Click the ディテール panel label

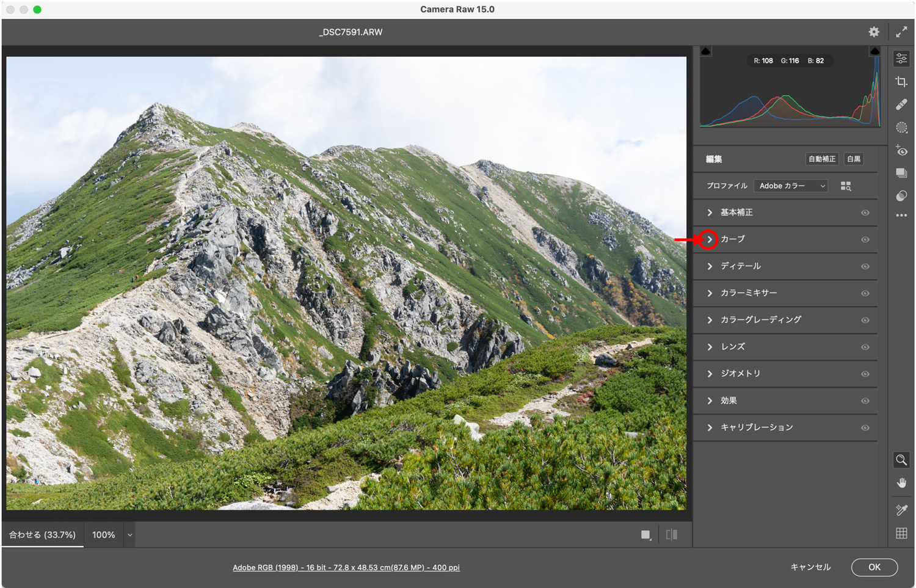[x=741, y=266]
